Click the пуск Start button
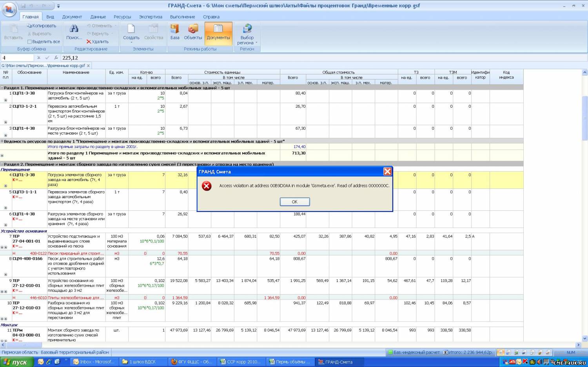 click(x=16, y=362)
